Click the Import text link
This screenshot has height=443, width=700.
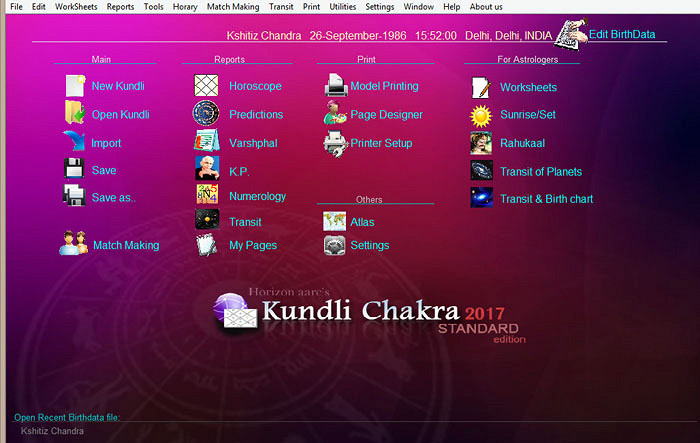(106, 143)
